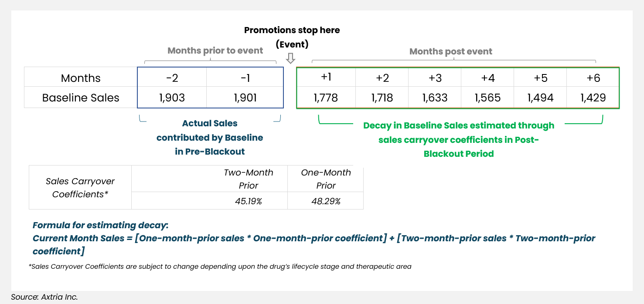Select the month -1 header cell

245,78
